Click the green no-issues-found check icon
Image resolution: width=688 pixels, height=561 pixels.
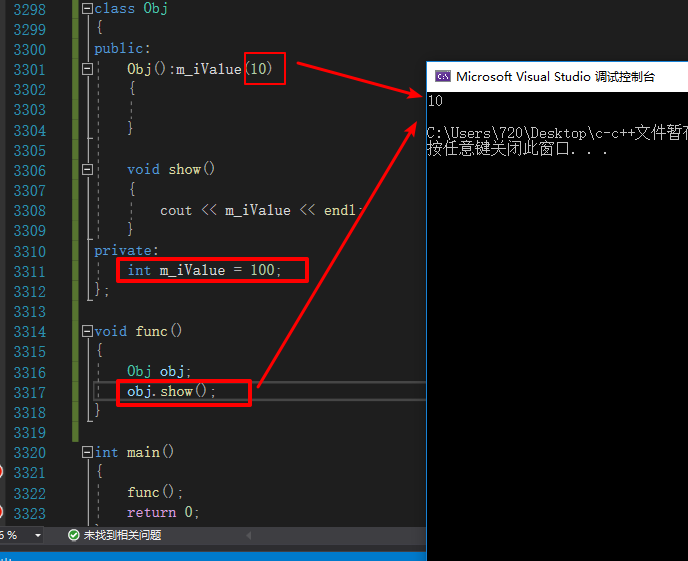[x=74, y=535]
